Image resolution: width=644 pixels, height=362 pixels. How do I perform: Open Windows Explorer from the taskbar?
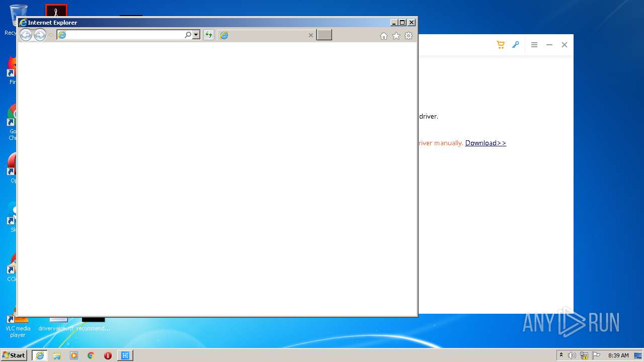[x=57, y=355]
